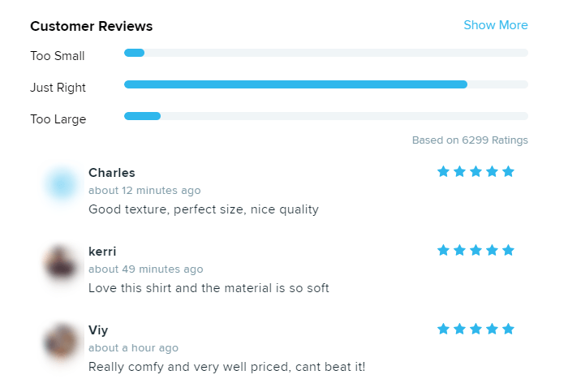Select fourth star of Viy's review

pos(493,329)
